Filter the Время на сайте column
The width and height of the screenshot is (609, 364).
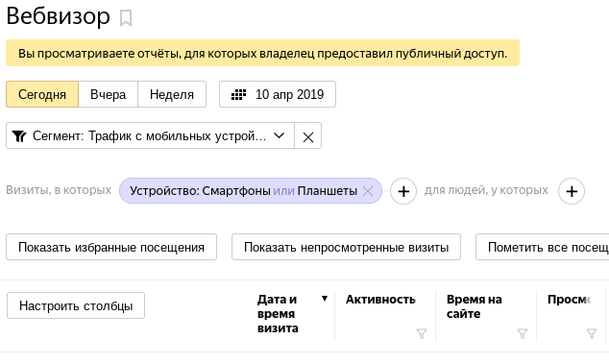pos(523,333)
